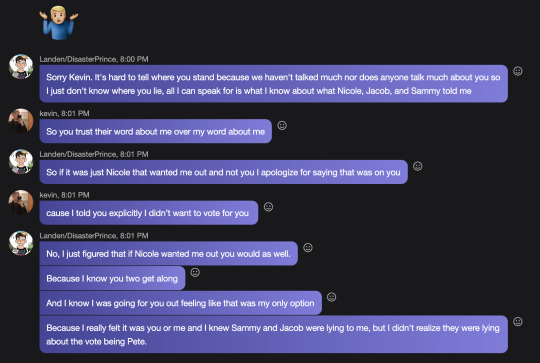
Task: Add reaction to 'Because I know you two get along'
Action: click(x=195, y=272)
